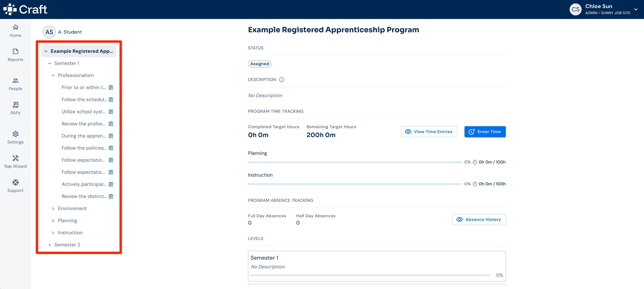Collapse the Professionalism section

point(53,75)
